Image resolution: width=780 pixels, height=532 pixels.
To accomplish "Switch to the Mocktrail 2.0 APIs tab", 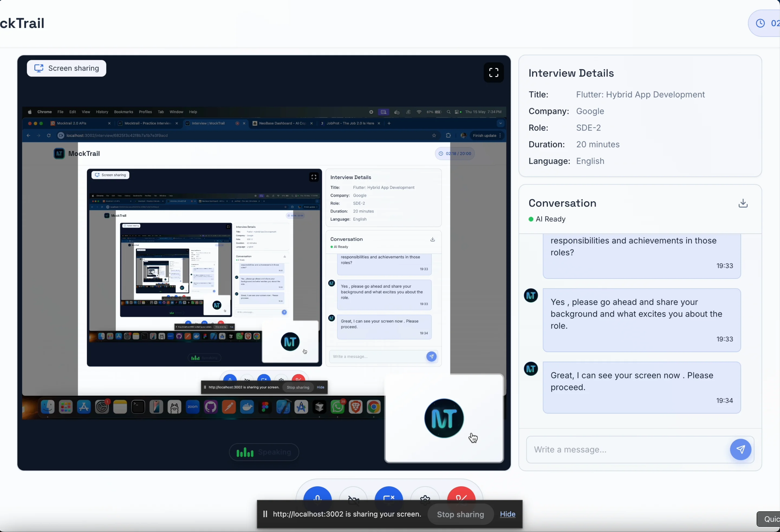I will (80, 123).
